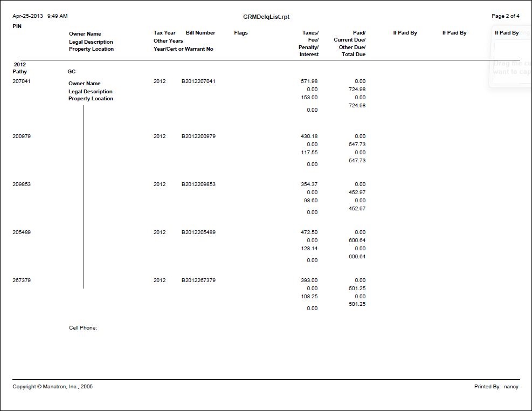The width and height of the screenshot is (532, 411).
Task: Click the Tax Year column header
Action: [164, 33]
